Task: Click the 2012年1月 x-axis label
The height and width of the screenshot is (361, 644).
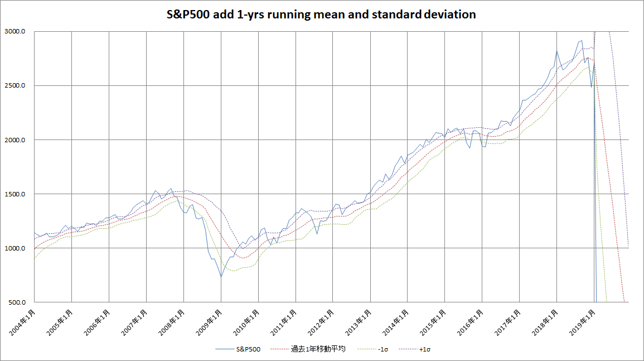Action: click(x=321, y=323)
